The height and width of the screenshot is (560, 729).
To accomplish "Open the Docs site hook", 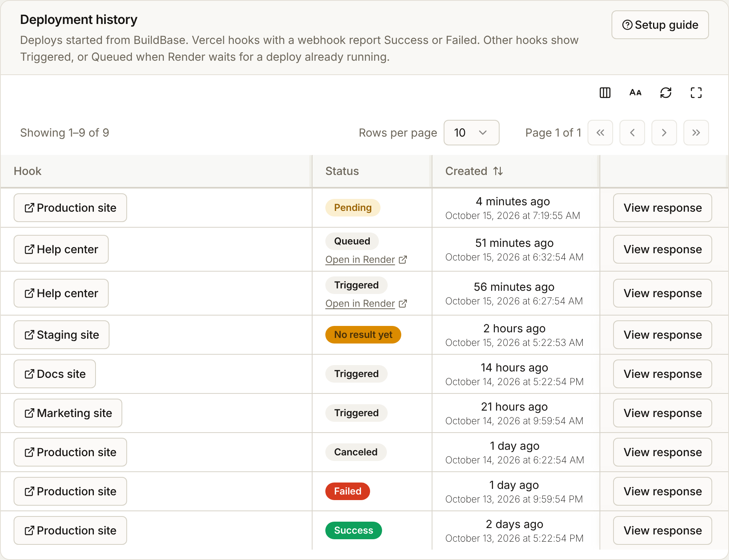I will (x=55, y=374).
